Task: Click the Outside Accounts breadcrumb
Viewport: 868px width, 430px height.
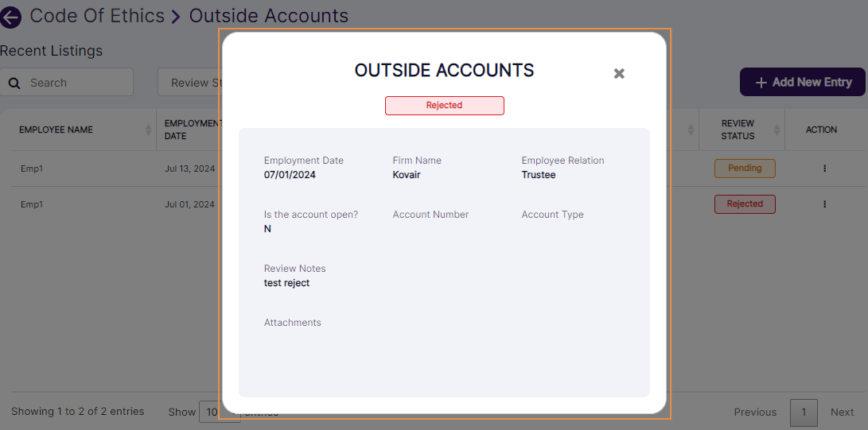Action: point(268,16)
